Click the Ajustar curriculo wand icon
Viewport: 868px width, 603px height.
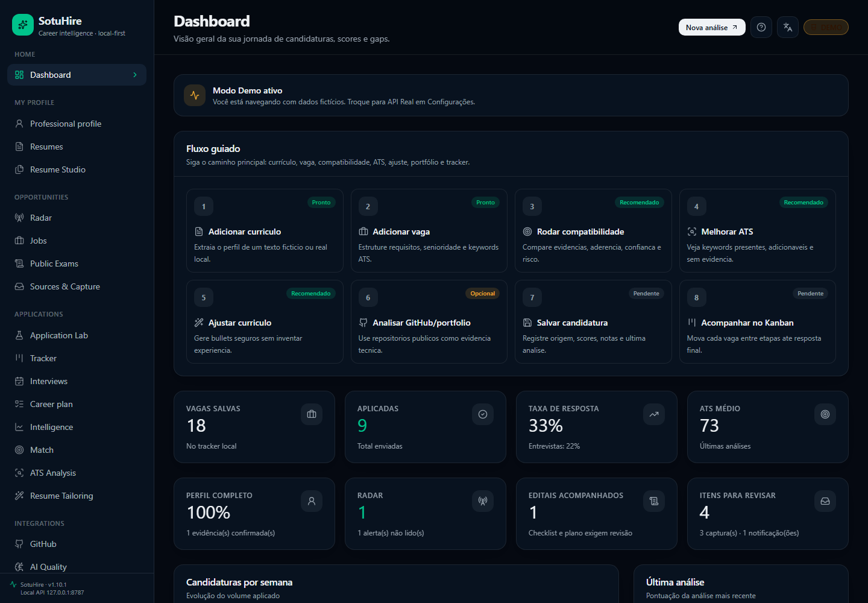[199, 323]
